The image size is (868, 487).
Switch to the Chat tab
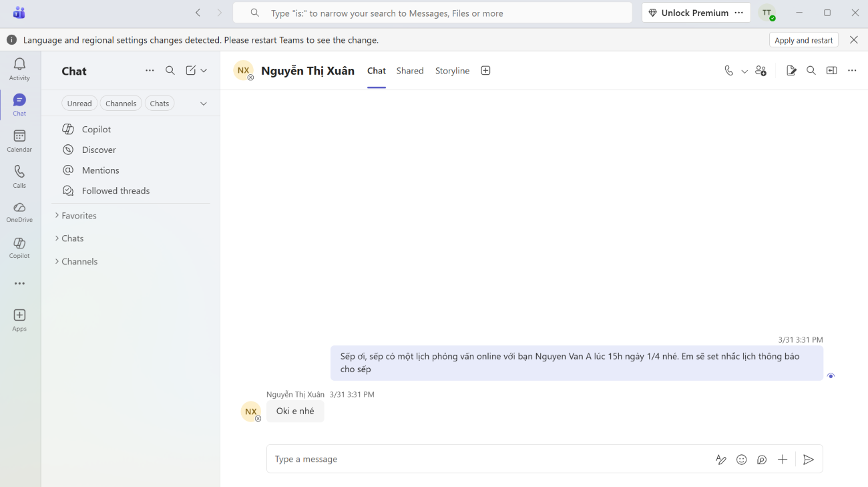tap(377, 71)
